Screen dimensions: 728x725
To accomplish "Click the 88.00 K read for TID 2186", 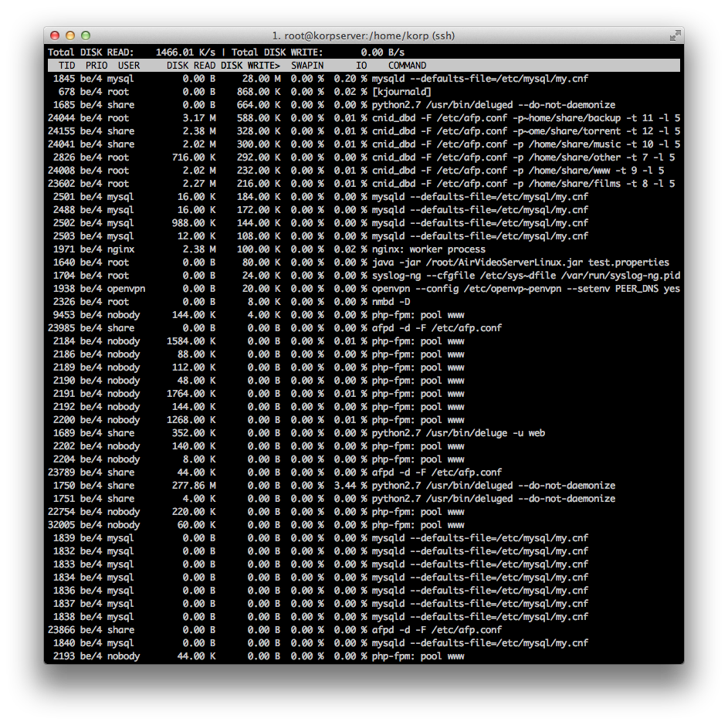I will click(x=196, y=354).
